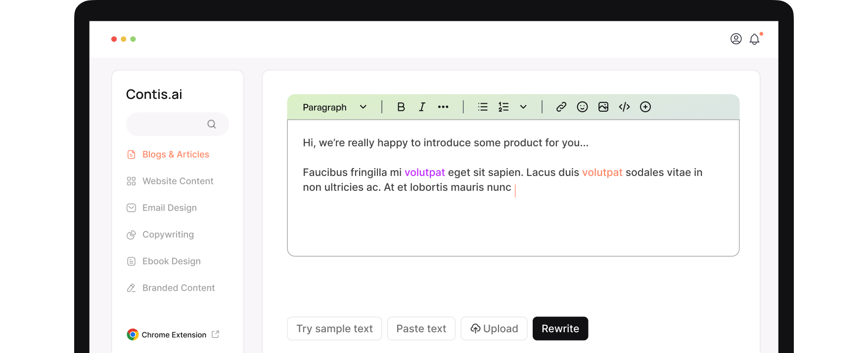Click the Paste text button

coord(421,329)
